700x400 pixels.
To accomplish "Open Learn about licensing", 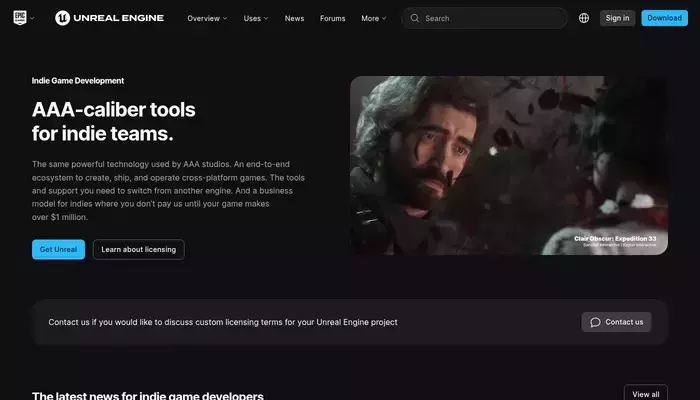I will click(x=138, y=249).
